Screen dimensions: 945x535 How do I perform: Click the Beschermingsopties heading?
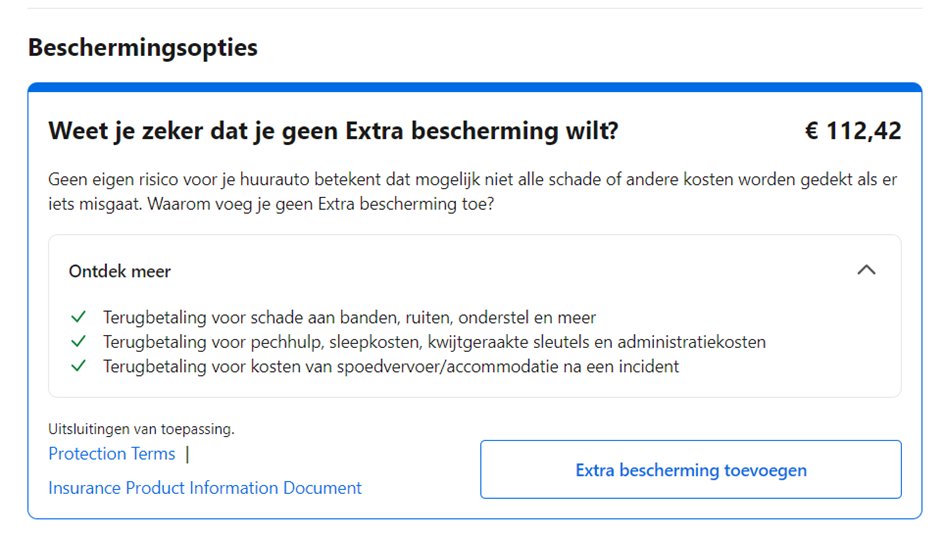(x=142, y=48)
